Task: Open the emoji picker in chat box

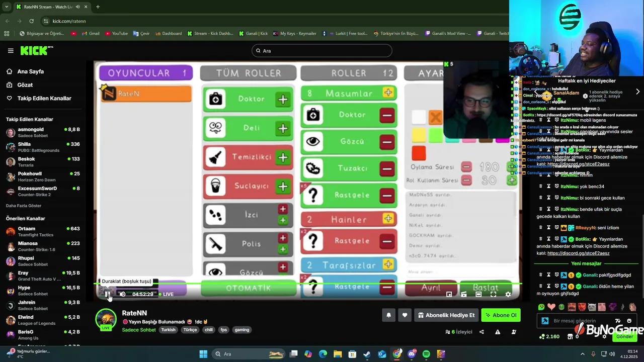Action: coord(629,321)
